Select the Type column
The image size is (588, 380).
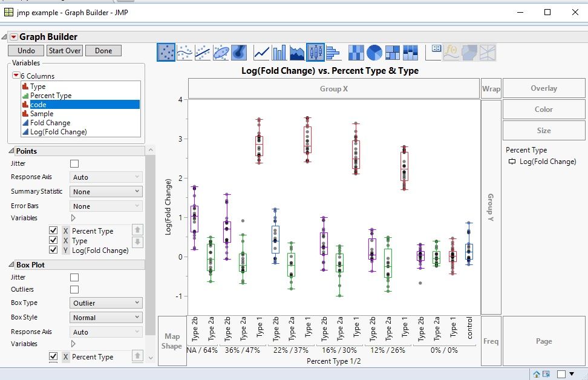80,87
